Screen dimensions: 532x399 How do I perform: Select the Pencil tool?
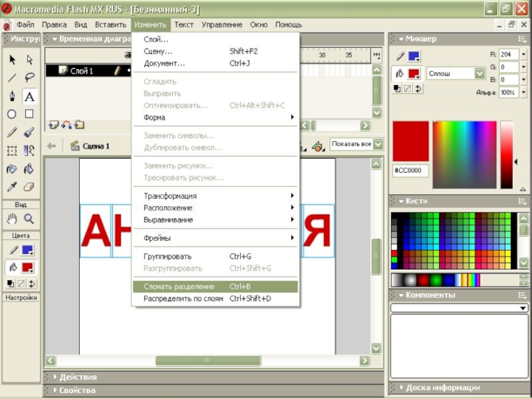[x=12, y=132]
